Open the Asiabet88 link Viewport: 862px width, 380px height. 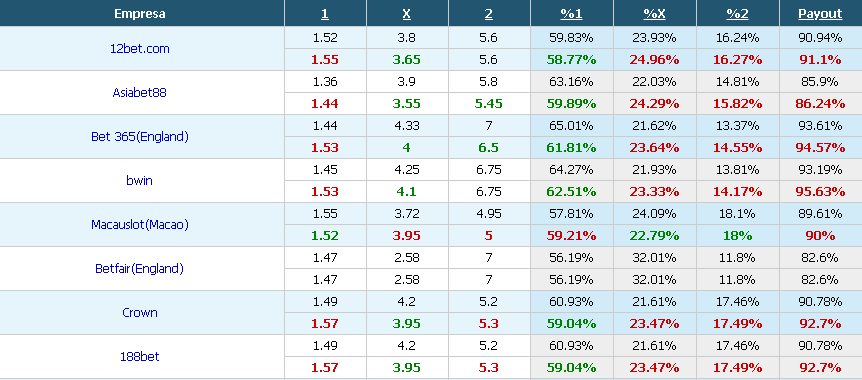point(140,92)
